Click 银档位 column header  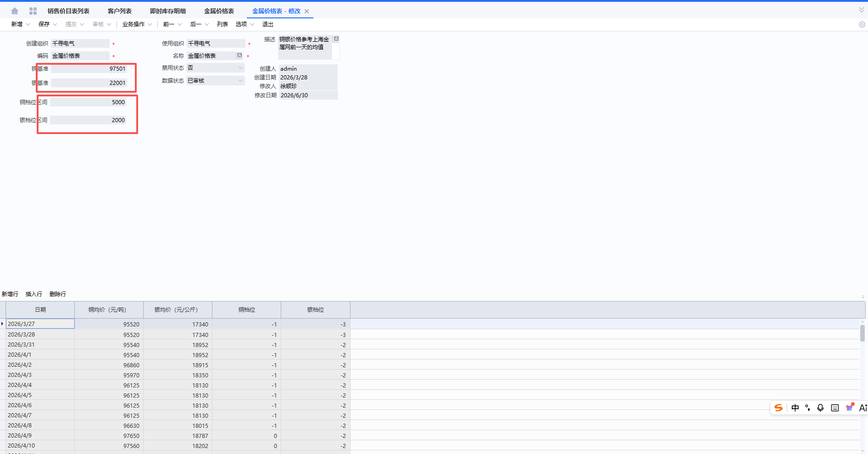(316, 310)
